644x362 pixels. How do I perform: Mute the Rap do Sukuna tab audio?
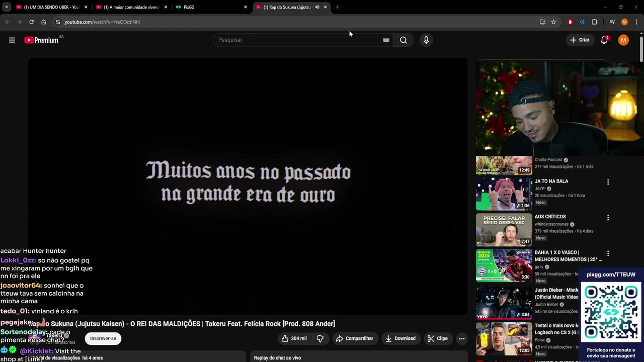click(317, 7)
